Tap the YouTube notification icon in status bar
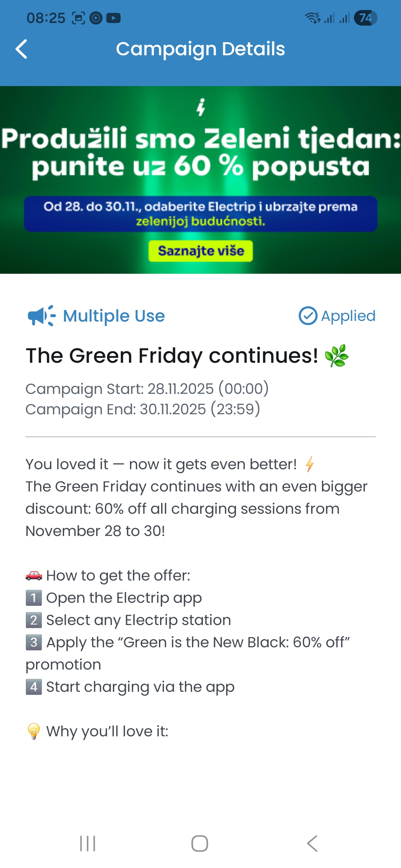This screenshot has width=401, height=868. coord(113,18)
